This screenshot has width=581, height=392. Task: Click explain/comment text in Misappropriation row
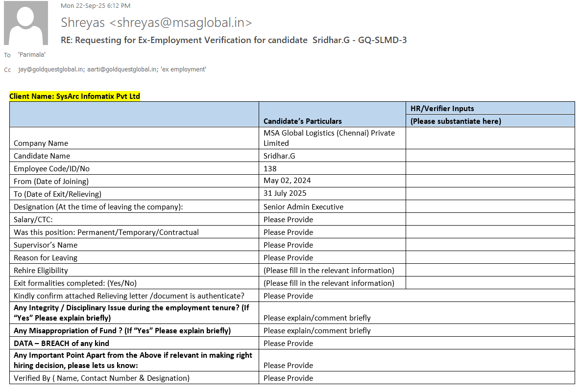point(317,330)
